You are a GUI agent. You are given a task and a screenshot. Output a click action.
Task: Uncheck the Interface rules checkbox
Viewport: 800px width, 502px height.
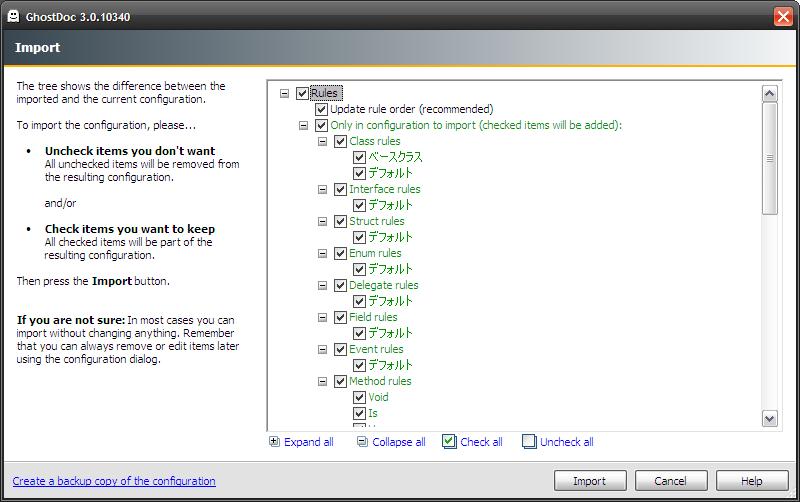tap(340, 189)
